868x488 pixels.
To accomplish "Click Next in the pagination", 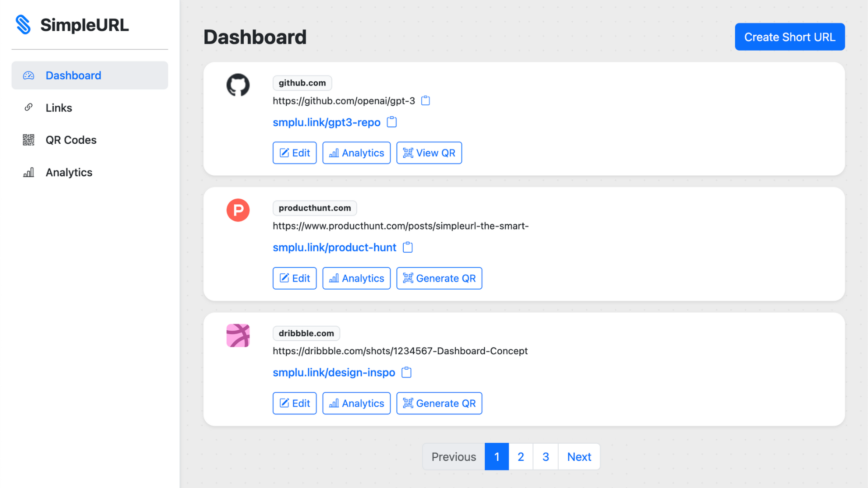I will (x=579, y=457).
